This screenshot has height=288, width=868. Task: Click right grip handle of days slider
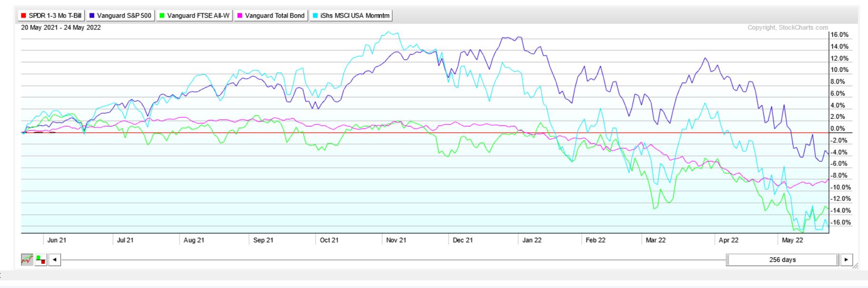pos(838,260)
